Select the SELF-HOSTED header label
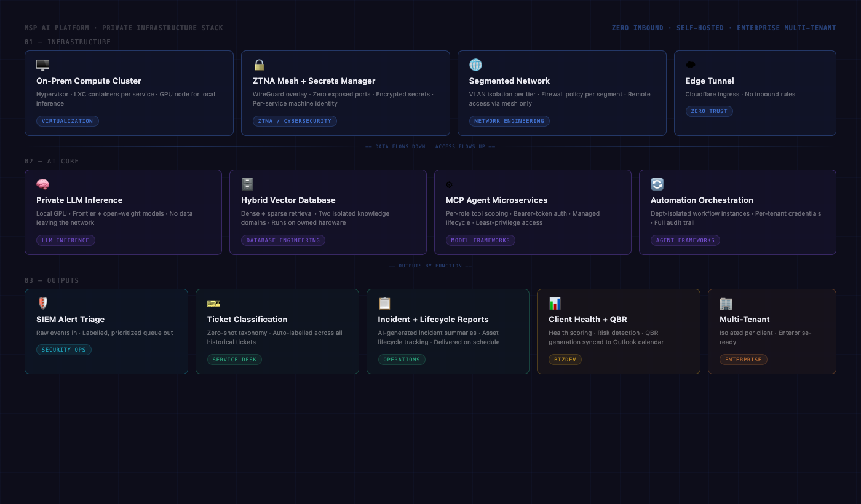Image resolution: width=861 pixels, height=504 pixels. coord(700,28)
